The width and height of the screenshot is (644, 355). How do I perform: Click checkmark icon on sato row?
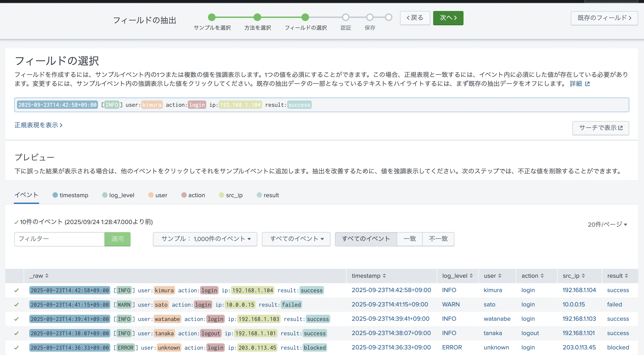coord(17,304)
